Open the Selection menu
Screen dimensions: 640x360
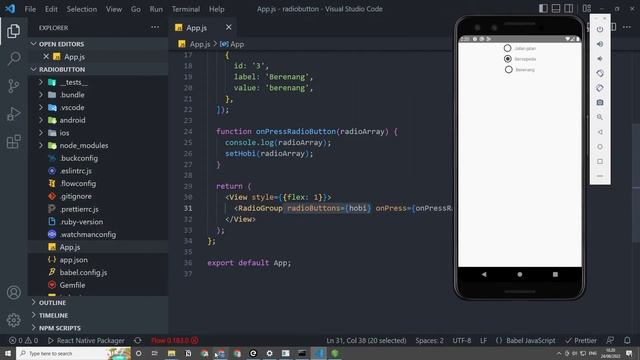pyautogui.click(x=82, y=9)
